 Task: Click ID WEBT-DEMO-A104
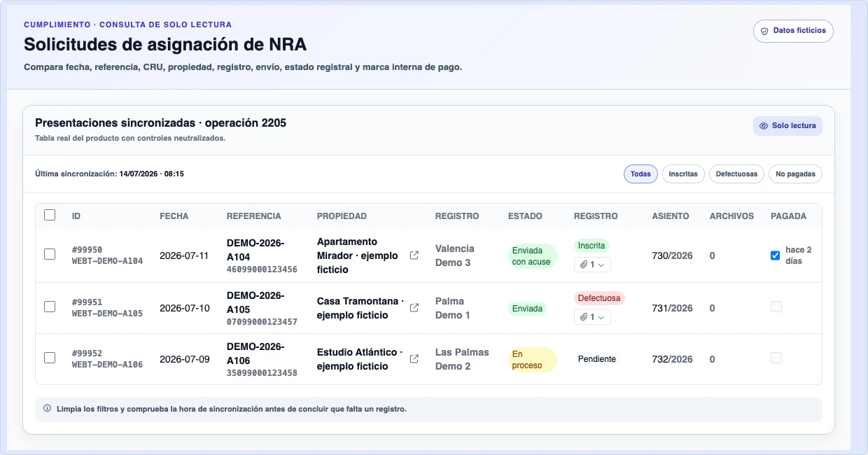(x=107, y=261)
